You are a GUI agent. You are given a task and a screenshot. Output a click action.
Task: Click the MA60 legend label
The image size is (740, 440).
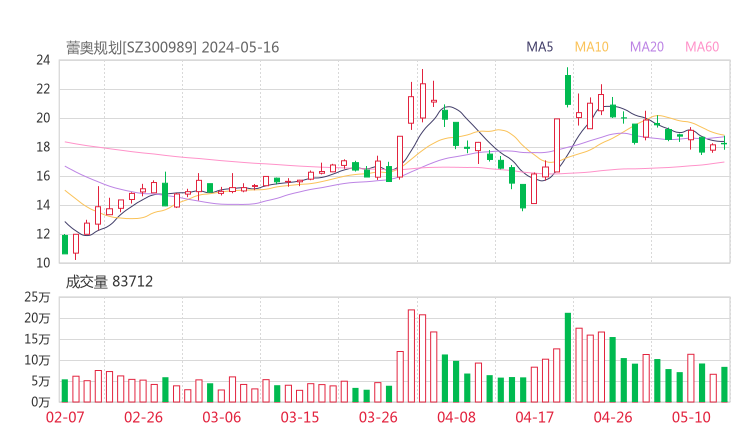(702, 47)
